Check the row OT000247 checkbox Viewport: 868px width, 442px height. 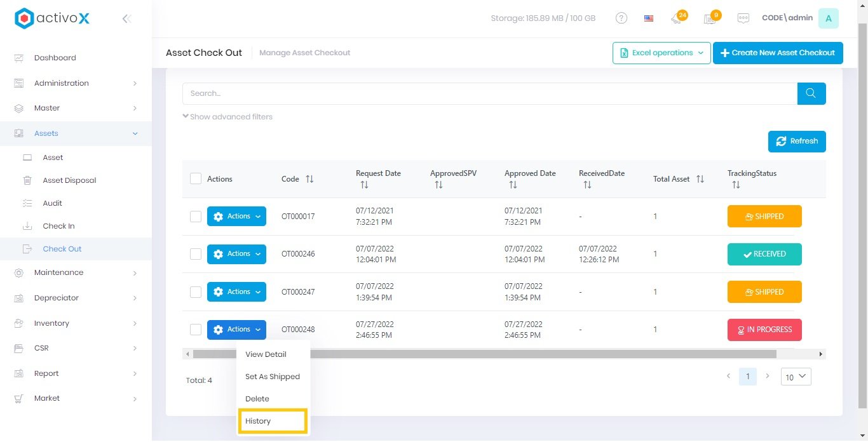[196, 292]
